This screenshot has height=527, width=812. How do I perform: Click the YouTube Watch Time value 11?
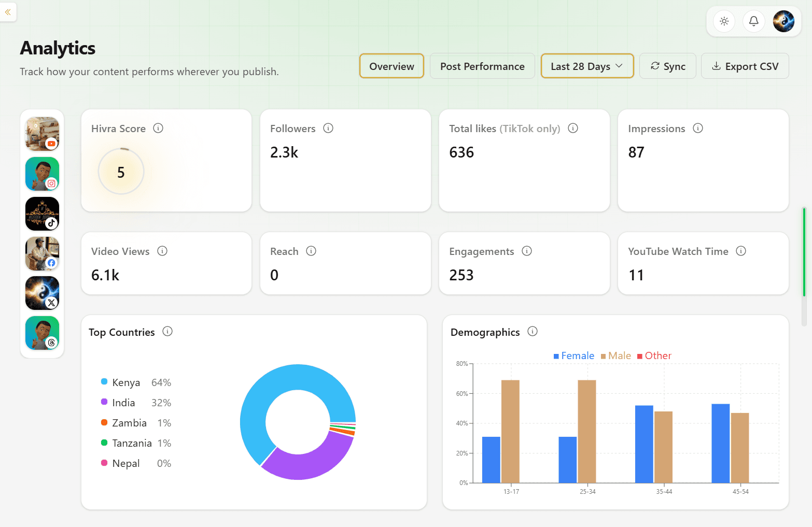click(636, 275)
